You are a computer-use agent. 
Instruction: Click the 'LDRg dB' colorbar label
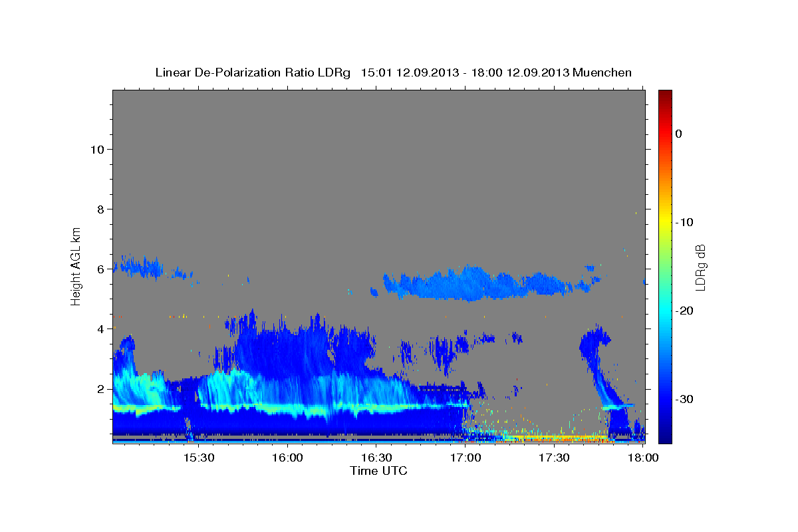(x=700, y=267)
